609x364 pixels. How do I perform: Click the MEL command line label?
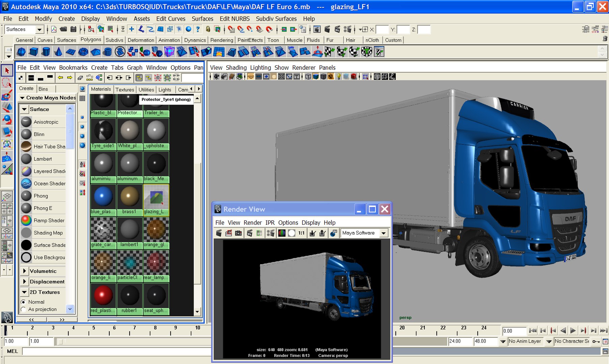[12, 351]
